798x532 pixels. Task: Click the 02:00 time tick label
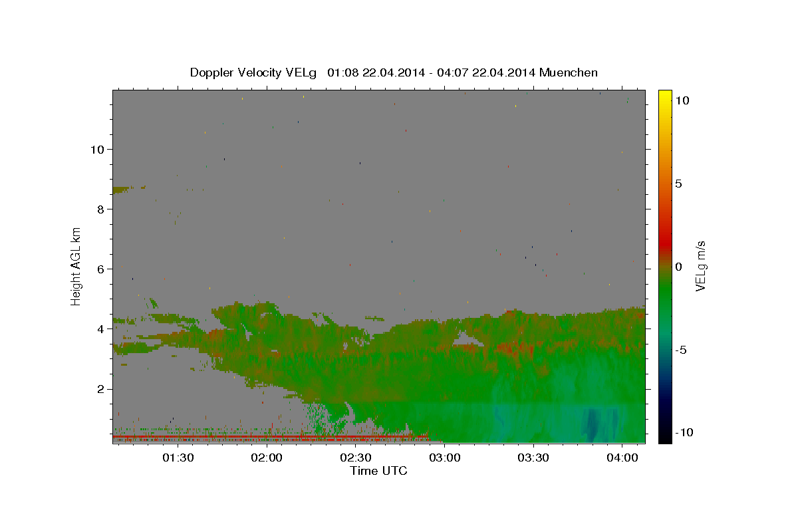[x=267, y=458]
